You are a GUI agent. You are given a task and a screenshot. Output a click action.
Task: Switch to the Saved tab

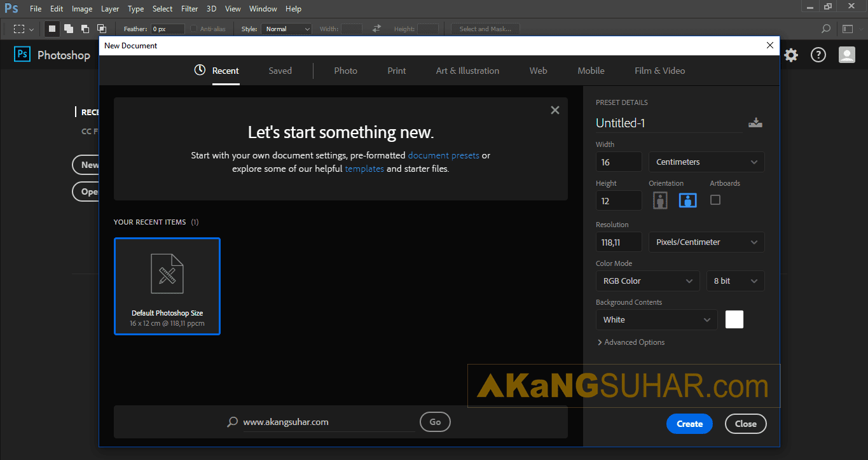280,71
